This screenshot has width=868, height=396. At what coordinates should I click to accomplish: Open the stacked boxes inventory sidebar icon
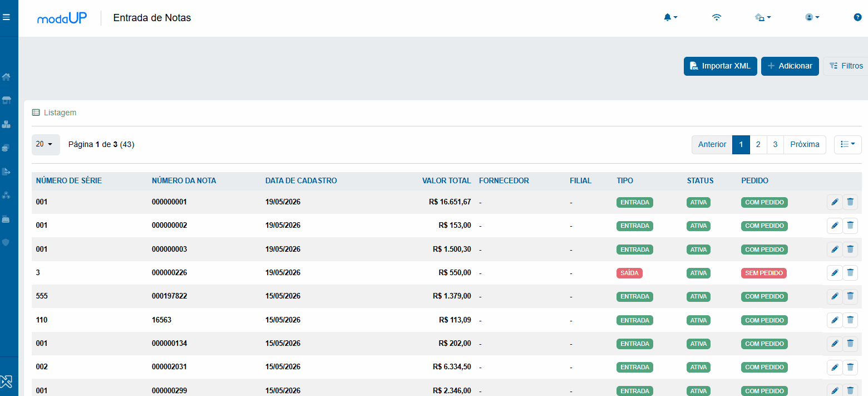pyautogui.click(x=7, y=124)
